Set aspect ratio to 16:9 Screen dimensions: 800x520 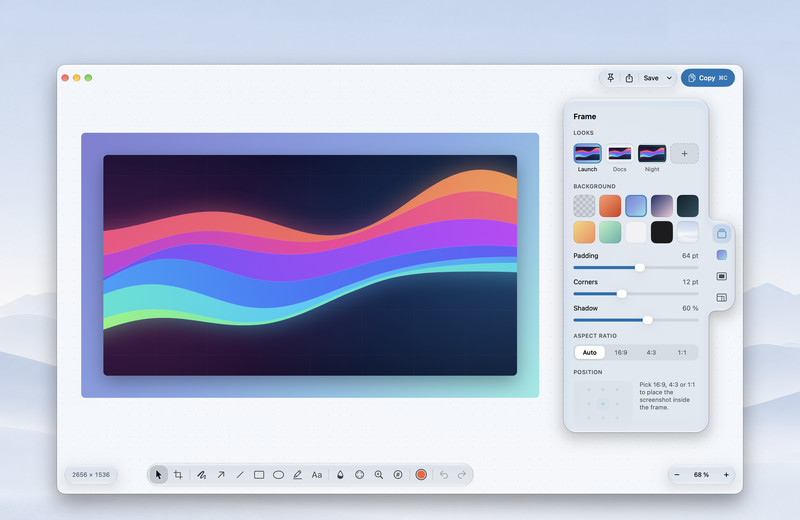(x=620, y=352)
